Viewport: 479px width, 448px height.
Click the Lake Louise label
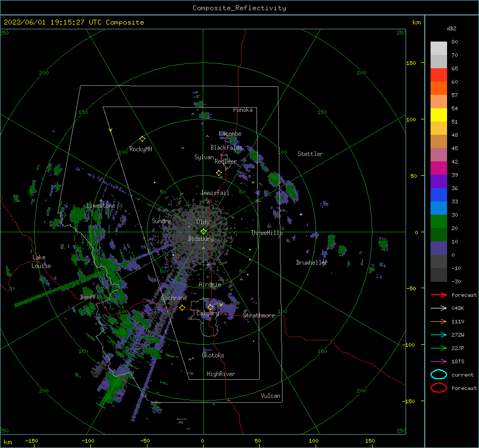click(41, 262)
